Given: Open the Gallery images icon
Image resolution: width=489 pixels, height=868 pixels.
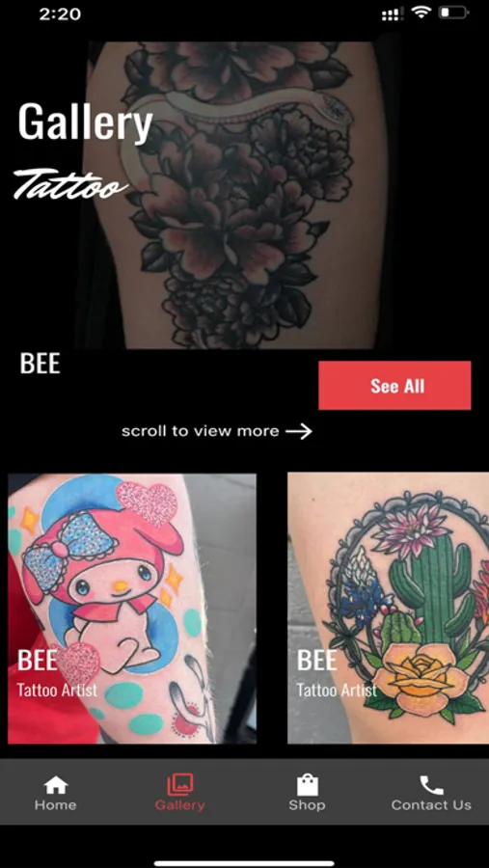Looking at the screenshot, I should click(x=180, y=784).
